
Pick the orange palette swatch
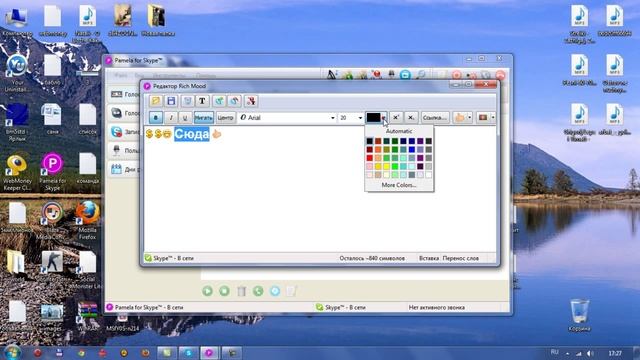point(378,150)
